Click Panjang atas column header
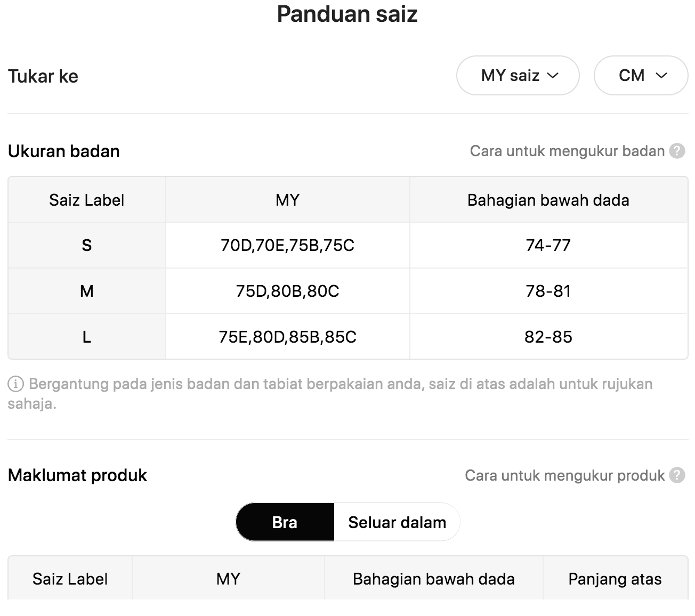 point(615,579)
